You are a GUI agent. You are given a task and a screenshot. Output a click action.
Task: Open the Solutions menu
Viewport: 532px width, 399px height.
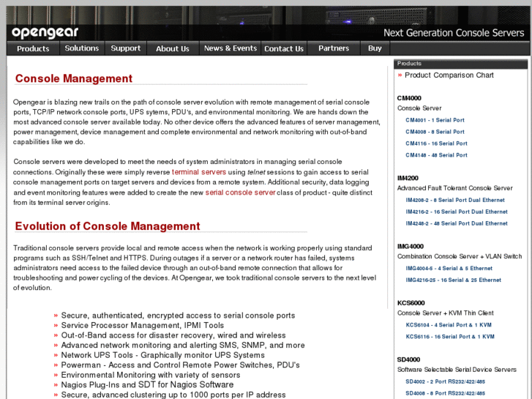(82, 48)
